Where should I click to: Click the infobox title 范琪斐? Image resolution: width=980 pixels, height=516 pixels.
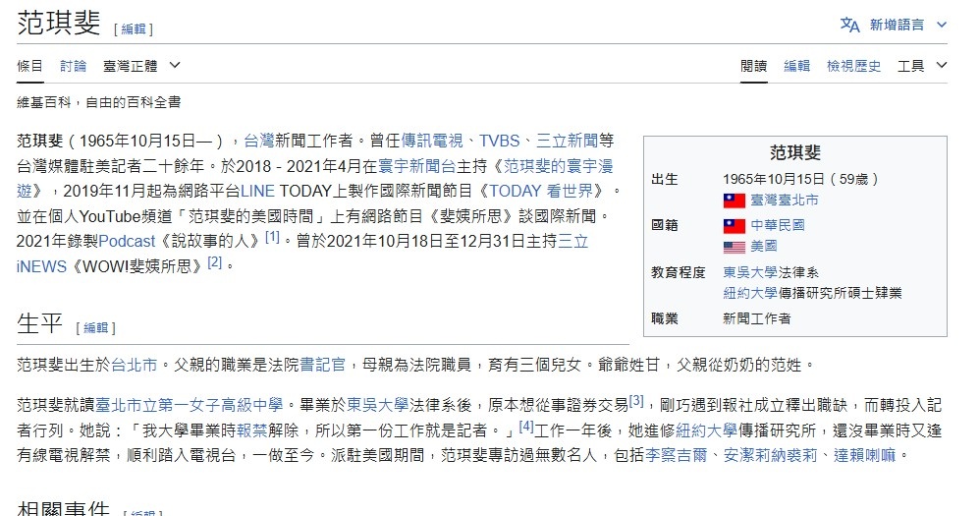[x=795, y=152]
